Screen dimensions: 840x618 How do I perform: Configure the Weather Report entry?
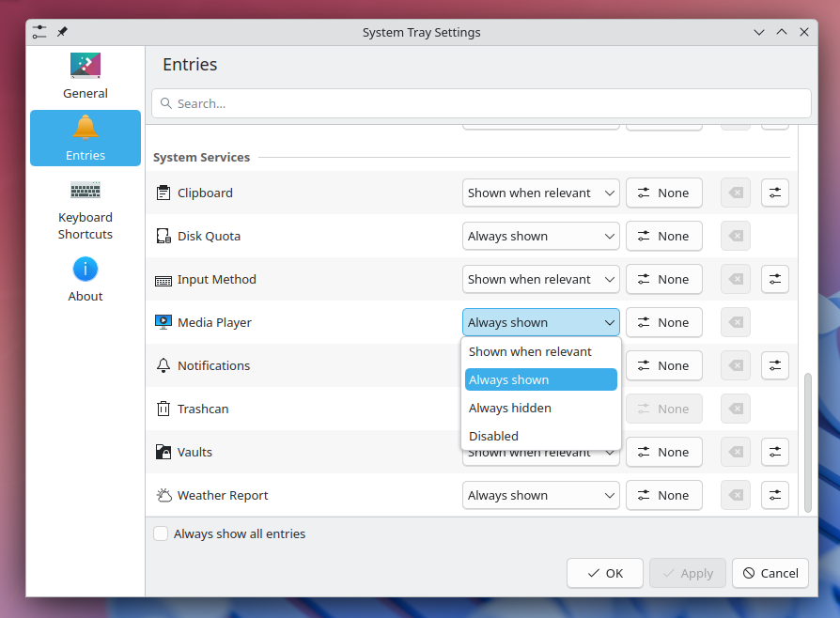point(775,495)
